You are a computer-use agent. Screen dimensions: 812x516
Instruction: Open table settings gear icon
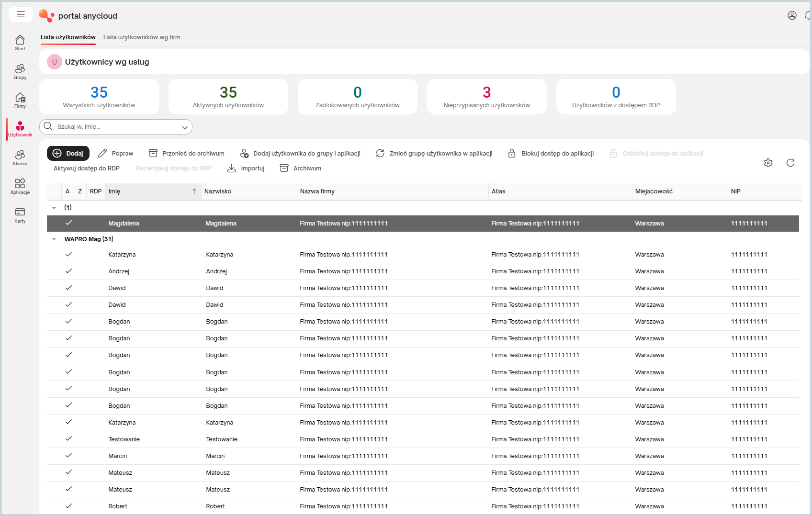(x=768, y=163)
